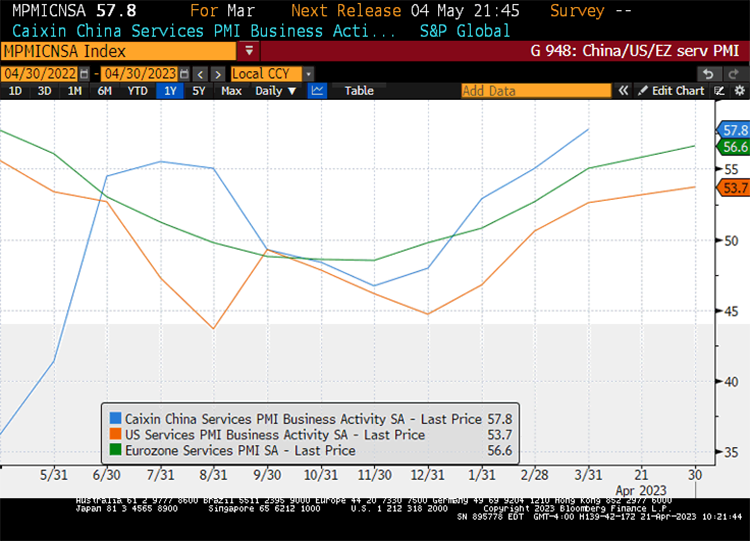750x541 pixels.
Task: Select the Max time range
Action: click(231, 91)
